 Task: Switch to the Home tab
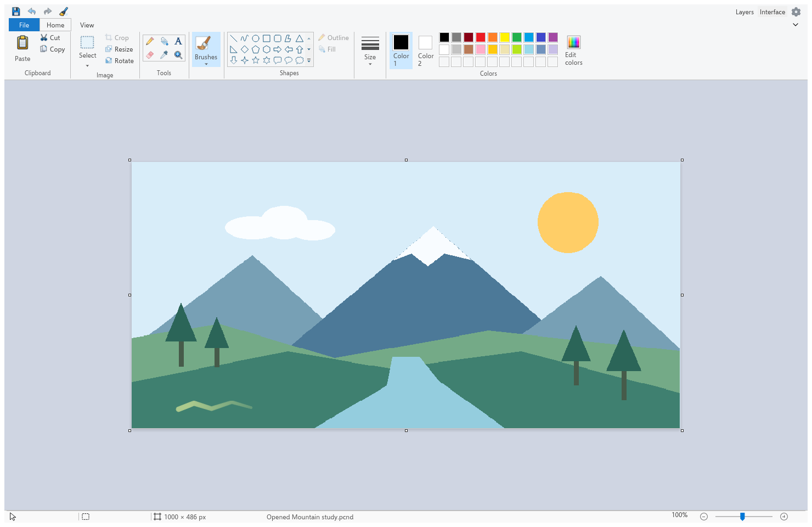tap(55, 25)
